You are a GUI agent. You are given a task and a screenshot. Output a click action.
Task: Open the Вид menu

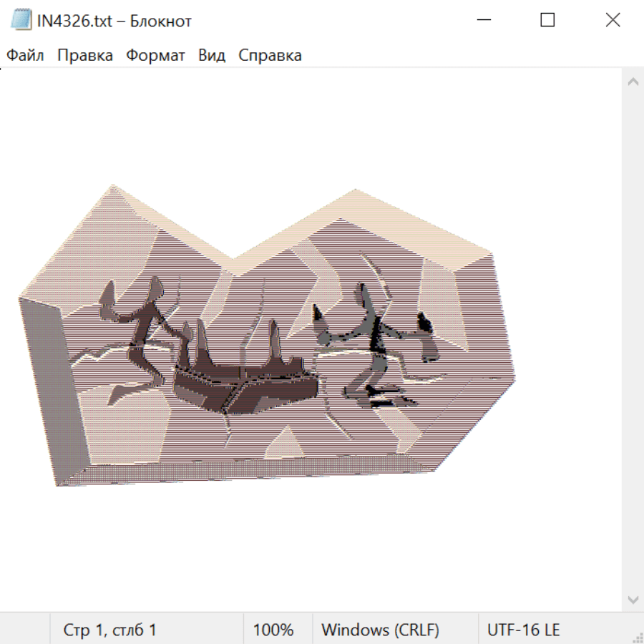[x=211, y=56]
